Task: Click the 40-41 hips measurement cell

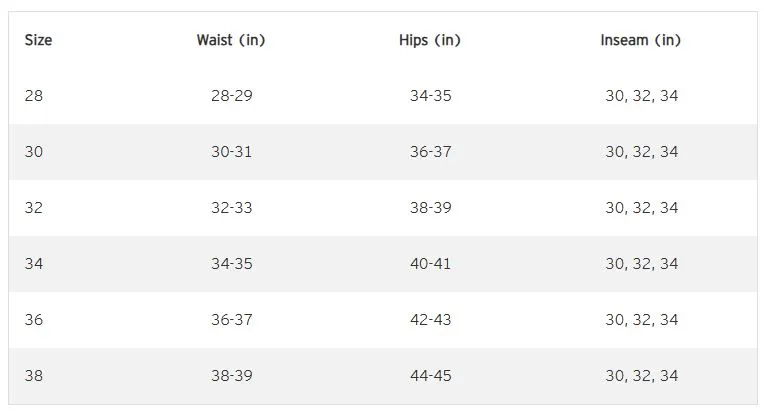Action: coord(430,264)
